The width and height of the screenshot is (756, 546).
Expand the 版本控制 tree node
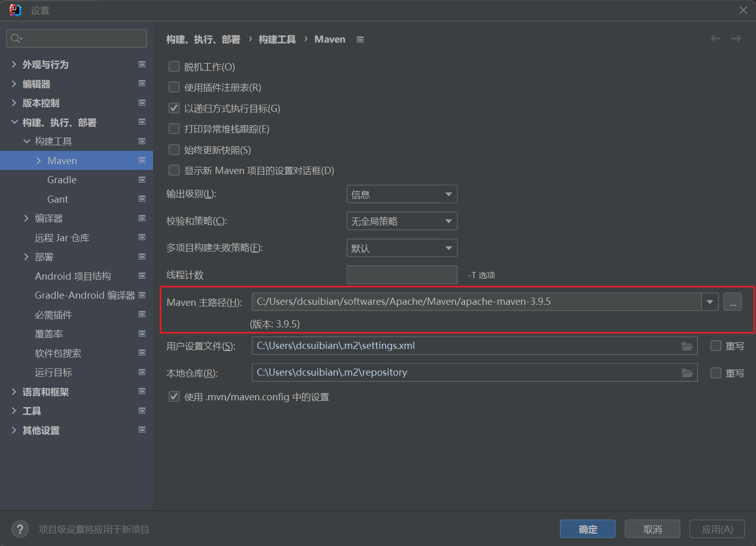[14, 103]
